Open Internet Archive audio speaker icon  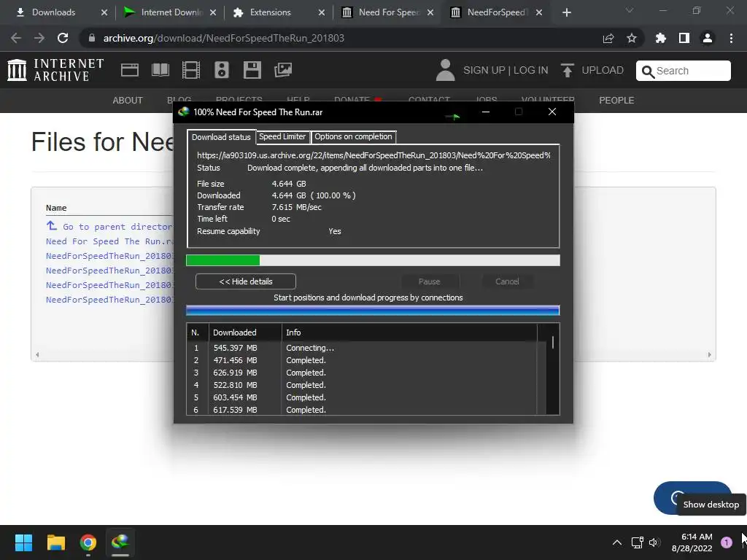click(222, 70)
